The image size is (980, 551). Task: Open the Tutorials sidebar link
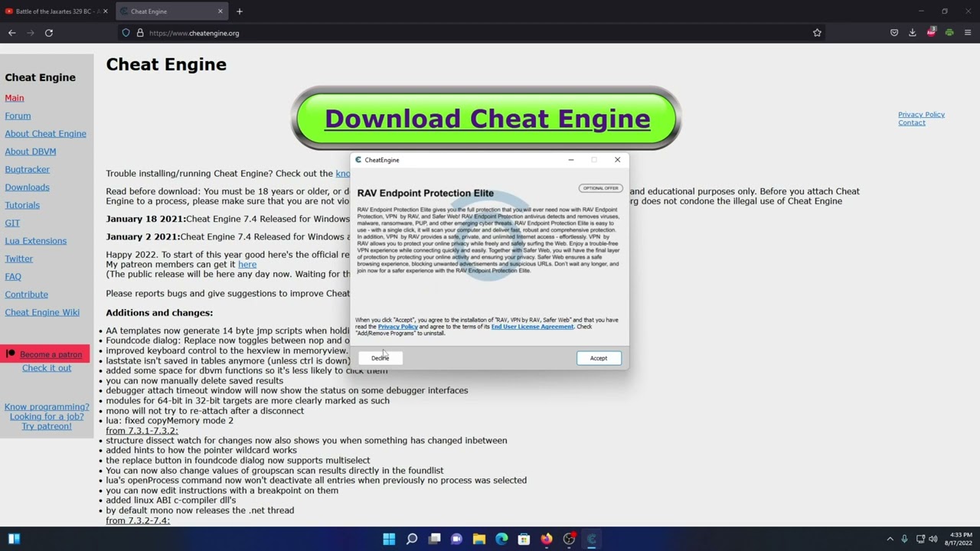click(22, 205)
